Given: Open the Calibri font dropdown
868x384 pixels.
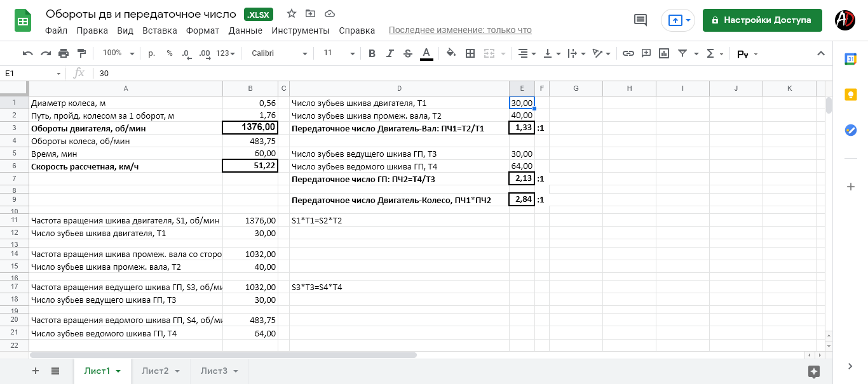Looking at the screenshot, I should tap(279, 53).
